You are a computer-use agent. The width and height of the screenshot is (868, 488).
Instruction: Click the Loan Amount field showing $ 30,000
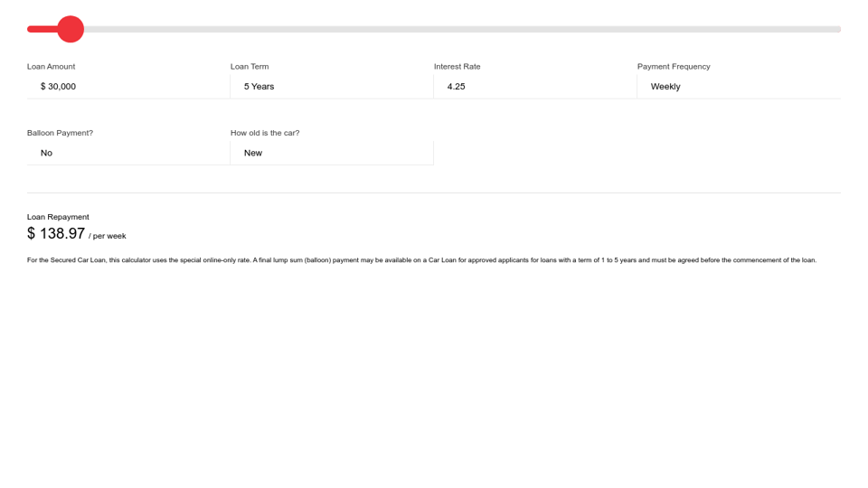coord(128,87)
